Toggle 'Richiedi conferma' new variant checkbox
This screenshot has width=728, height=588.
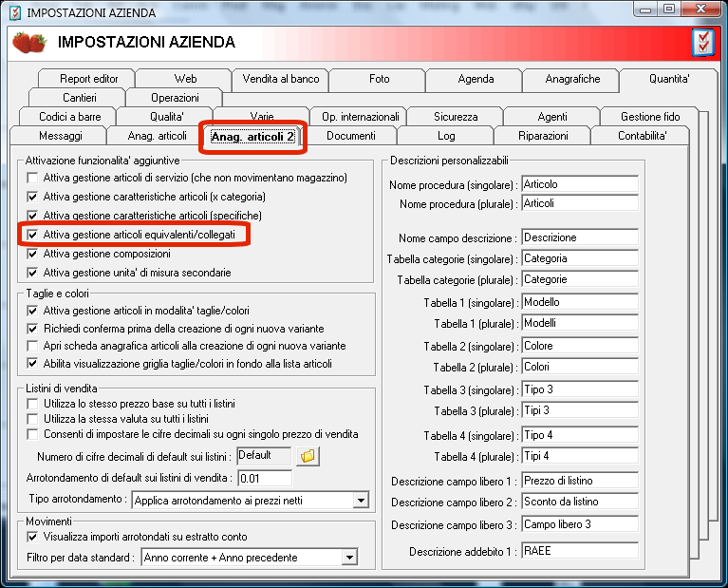[32, 329]
